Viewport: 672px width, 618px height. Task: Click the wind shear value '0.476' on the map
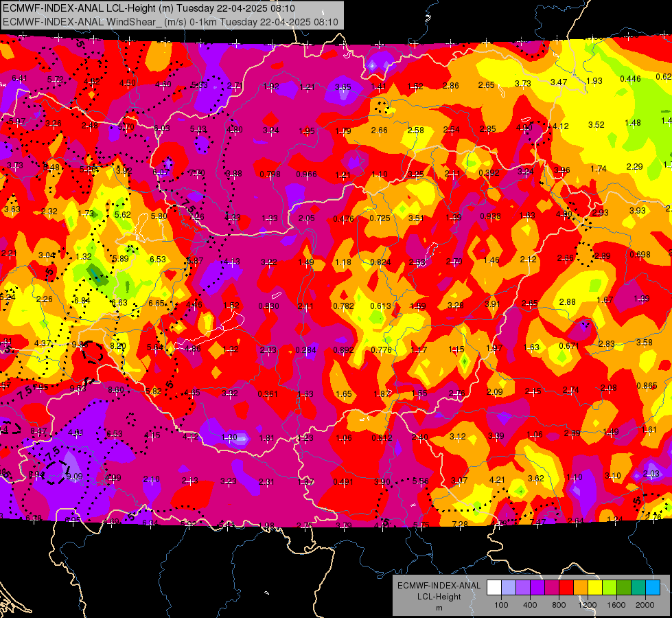pyautogui.click(x=343, y=219)
